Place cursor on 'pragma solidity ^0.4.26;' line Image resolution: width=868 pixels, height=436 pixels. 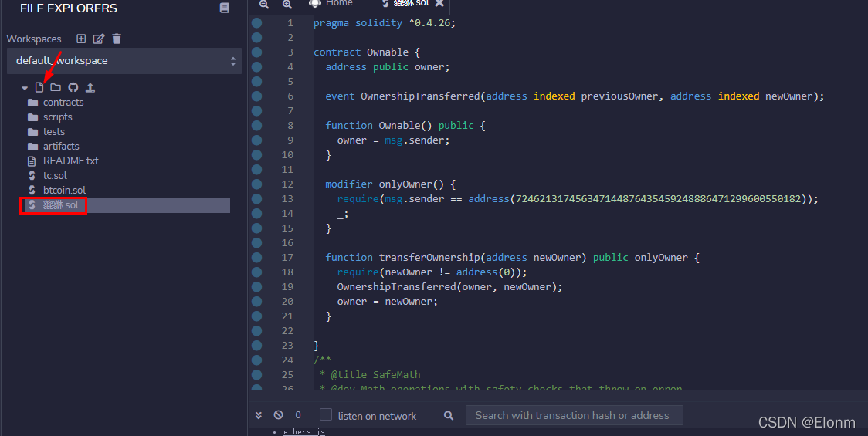pos(384,22)
